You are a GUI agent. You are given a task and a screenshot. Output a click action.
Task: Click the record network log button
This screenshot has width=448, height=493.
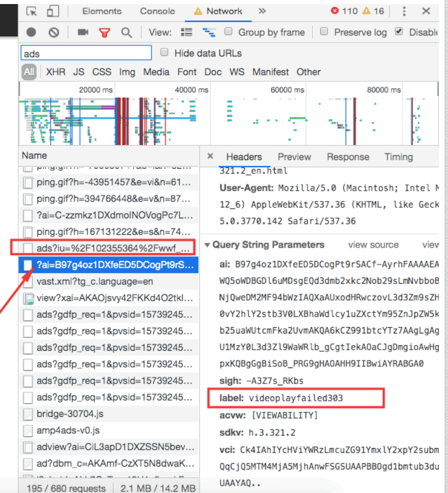[x=32, y=33]
